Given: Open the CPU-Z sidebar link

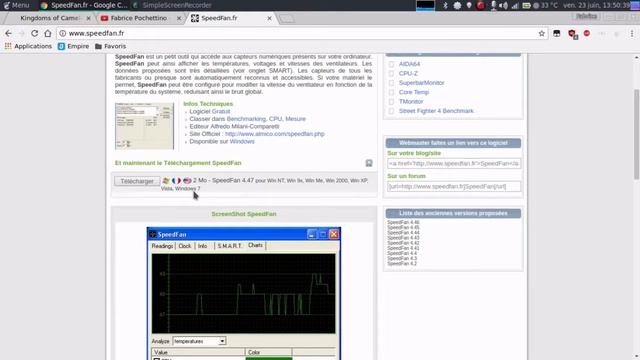Looking at the screenshot, I should click(408, 73).
